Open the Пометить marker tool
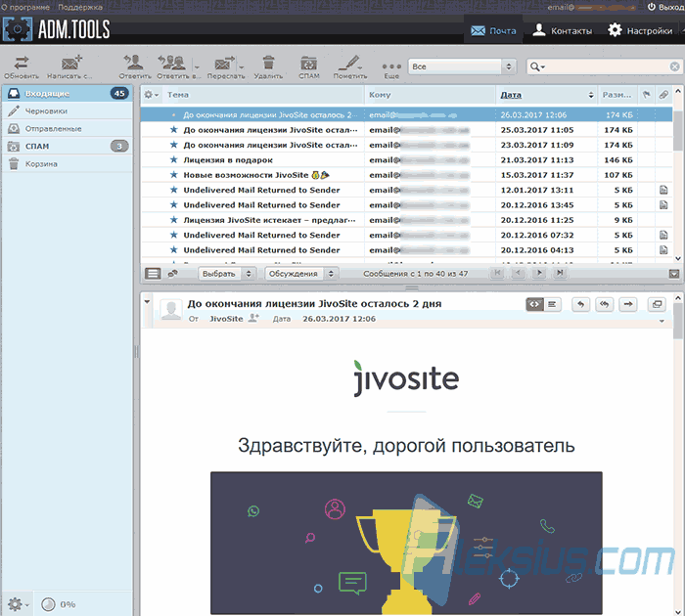This screenshot has height=616, width=685. [349, 64]
